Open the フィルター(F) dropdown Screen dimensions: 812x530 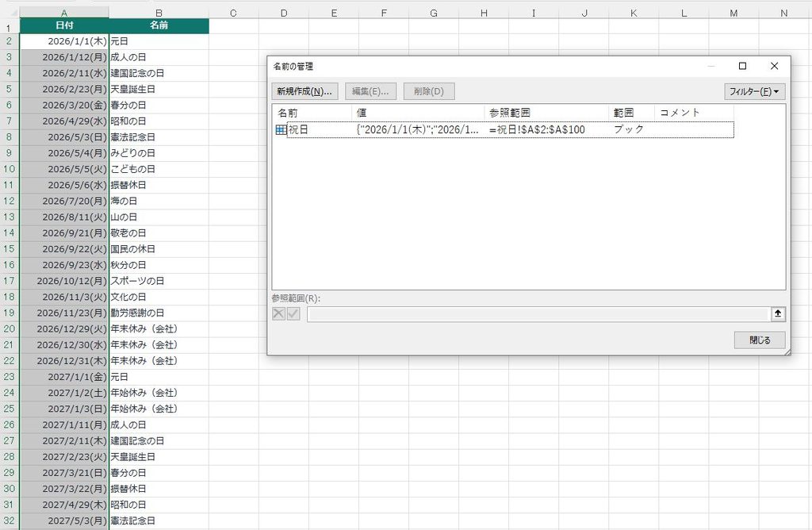(755, 92)
